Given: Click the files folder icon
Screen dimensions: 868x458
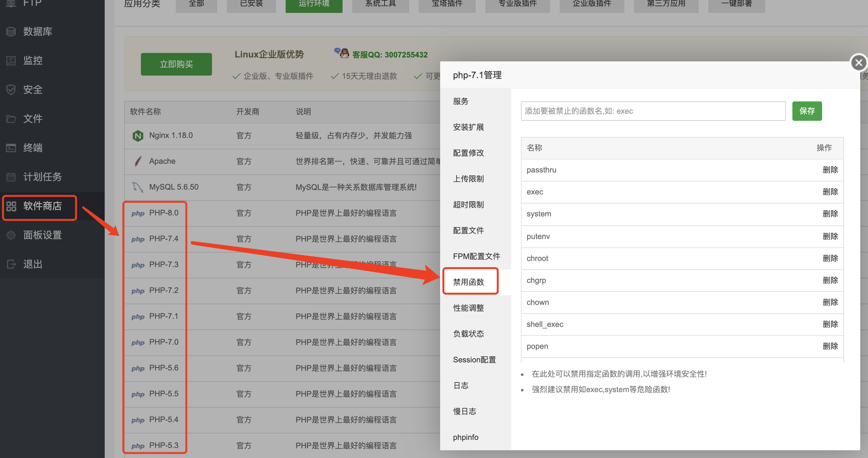Looking at the screenshot, I should 11,119.
